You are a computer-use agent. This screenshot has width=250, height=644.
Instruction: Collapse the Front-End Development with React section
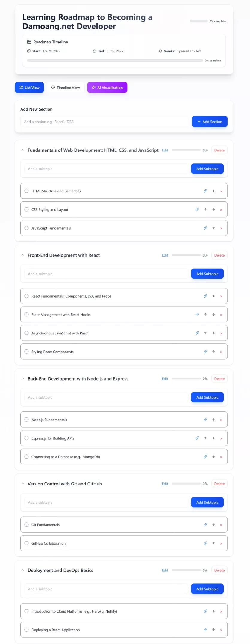(x=22, y=255)
